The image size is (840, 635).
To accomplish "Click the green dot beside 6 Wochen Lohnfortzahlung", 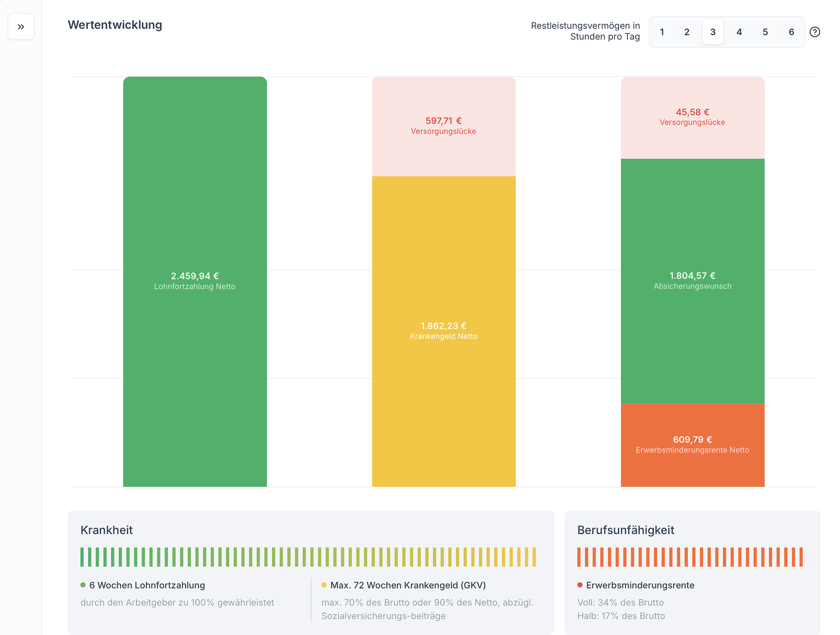I will point(83,585).
